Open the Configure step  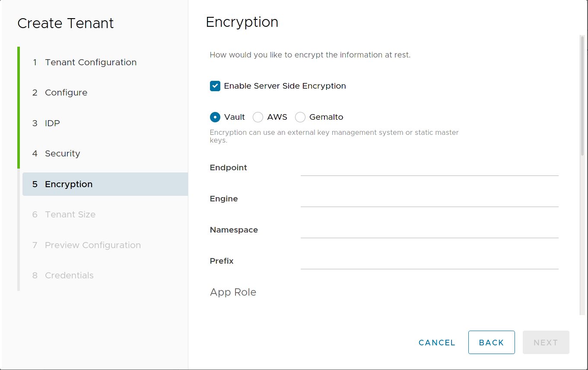(x=66, y=92)
